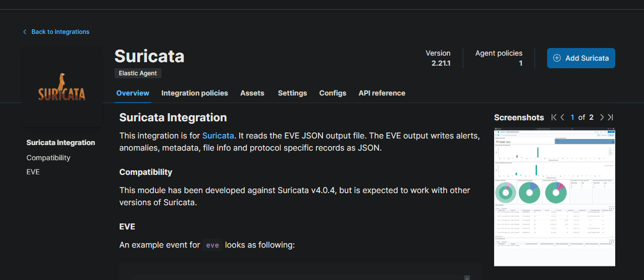View the Configs tab
Screen dimensions: 644x280
[x=333, y=93]
